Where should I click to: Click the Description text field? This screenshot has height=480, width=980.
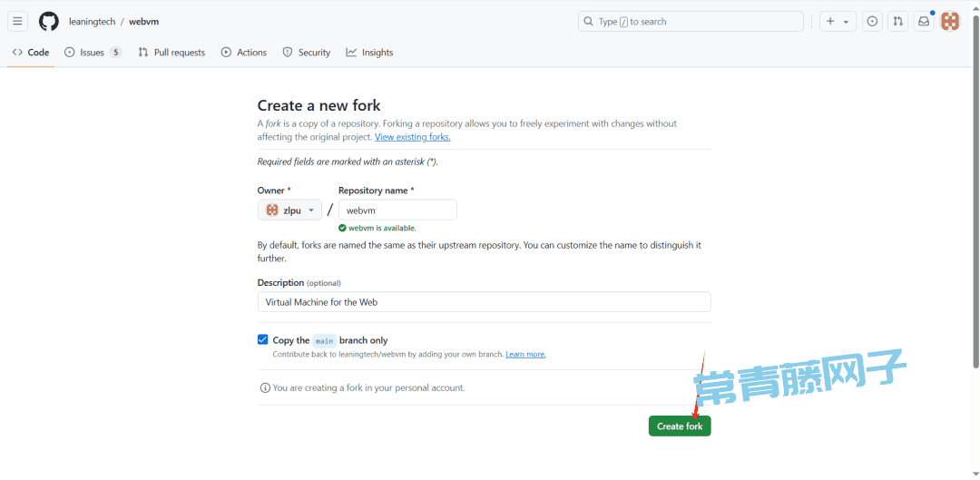pyautogui.click(x=485, y=302)
